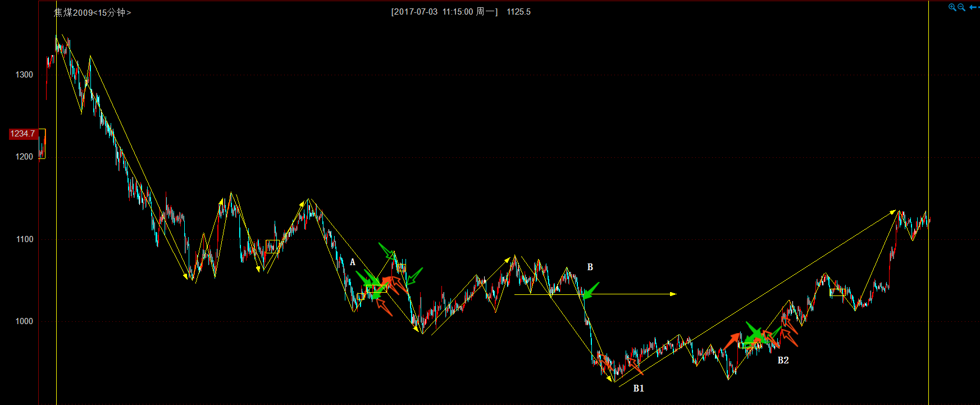Click the 1100 price axis label
This screenshot has width=980, height=405.
(x=24, y=239)
